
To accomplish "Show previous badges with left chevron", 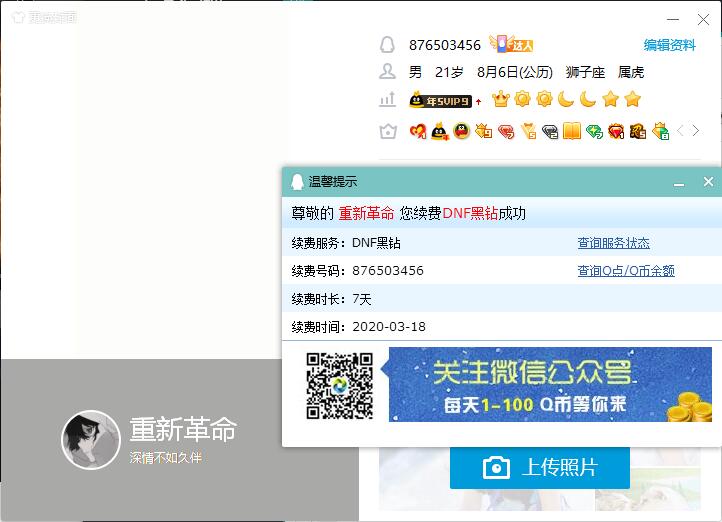I will point(681,131).
